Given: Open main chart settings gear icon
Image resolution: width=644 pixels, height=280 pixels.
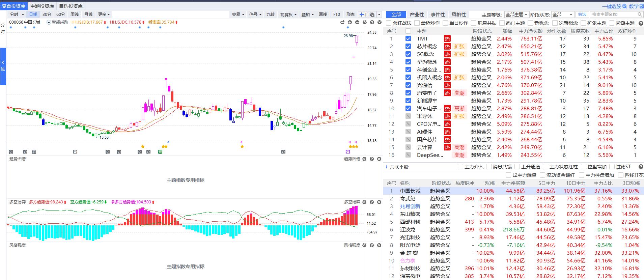Looking at the screenshot, I should pos(365,22).
